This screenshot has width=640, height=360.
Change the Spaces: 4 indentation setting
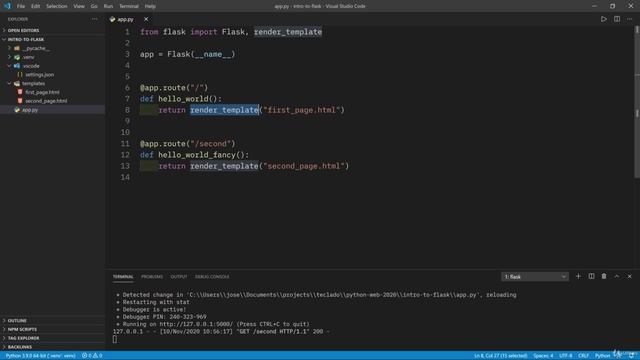(x=543, y=356)
